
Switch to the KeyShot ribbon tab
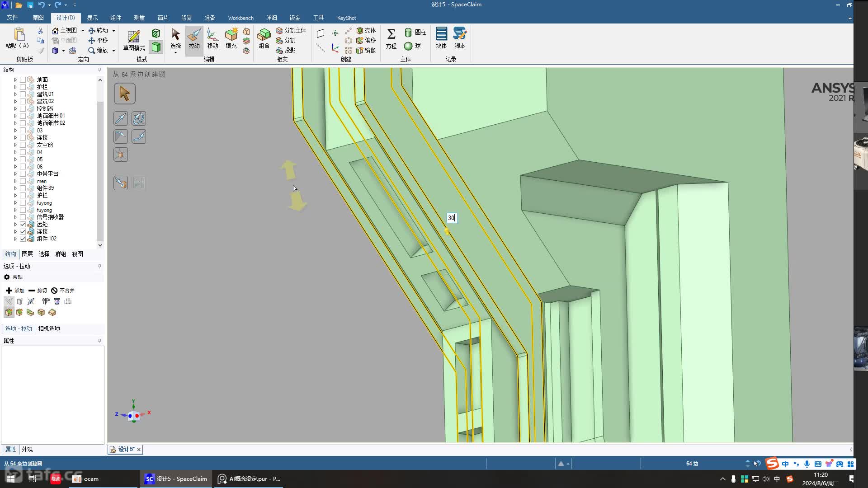click(x=346, y=18)
